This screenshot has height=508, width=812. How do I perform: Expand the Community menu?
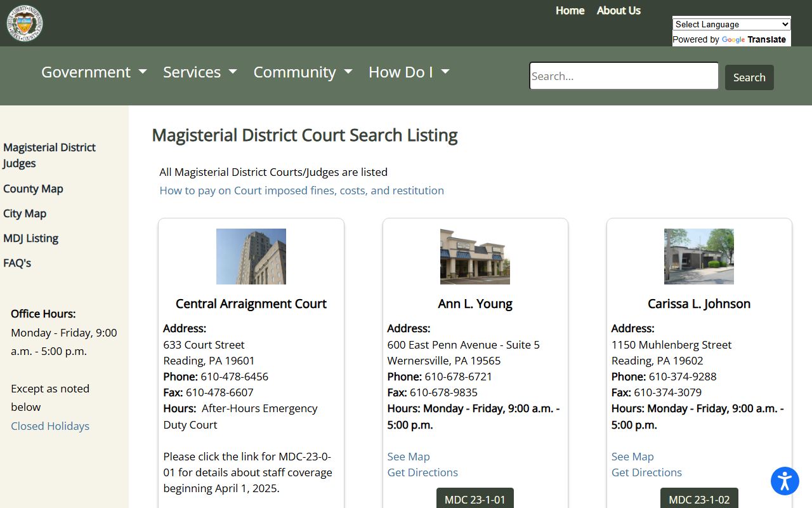303,72
